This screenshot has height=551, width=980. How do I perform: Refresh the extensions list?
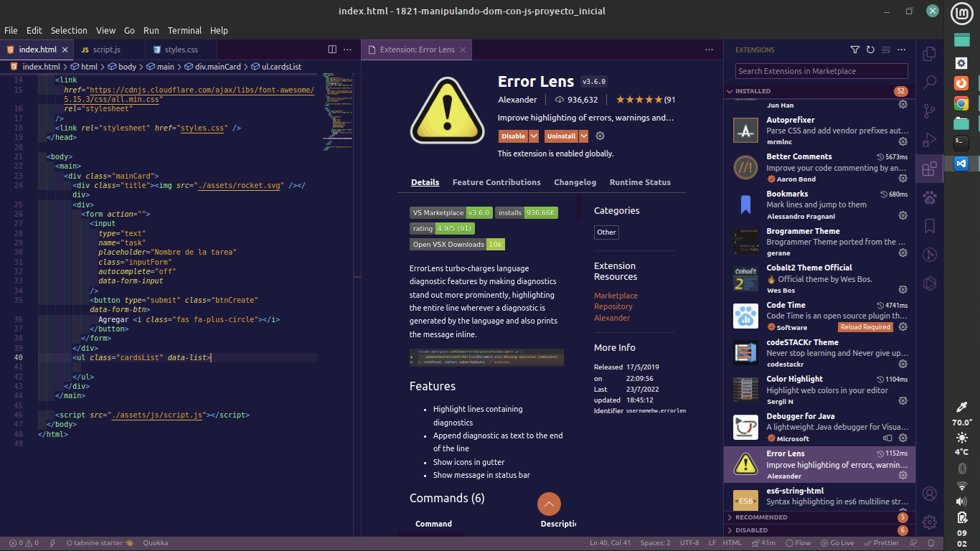tap(870, 50)
